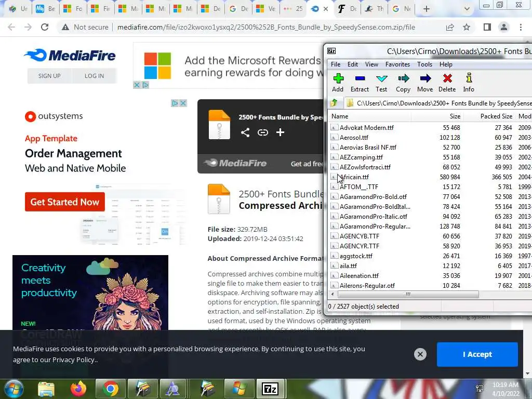Open Windows Start menu
This screenshot has width=532, height=399.
(13, 389)
